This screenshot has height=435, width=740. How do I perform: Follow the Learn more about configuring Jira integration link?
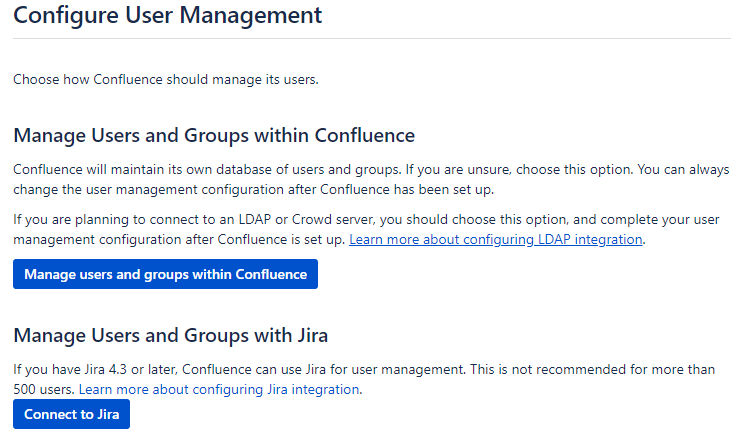(219, 390)
